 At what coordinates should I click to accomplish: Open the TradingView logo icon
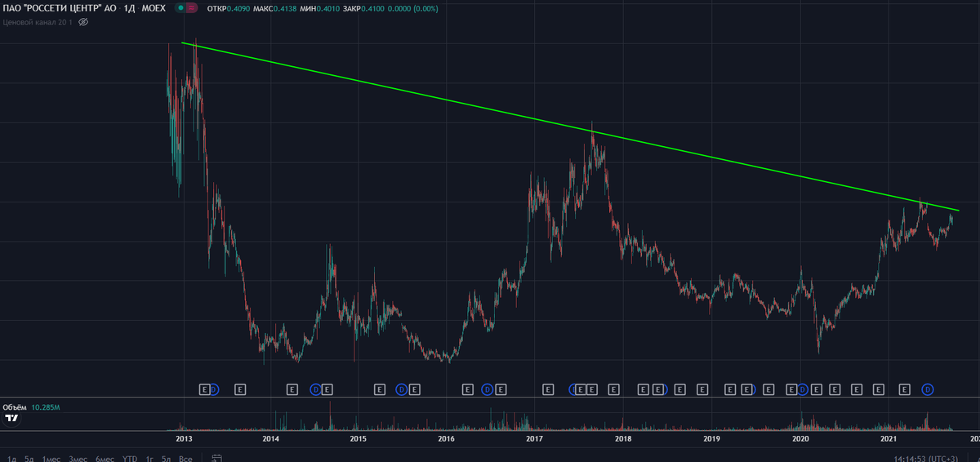pyautogui.click(x=11, y=418)
